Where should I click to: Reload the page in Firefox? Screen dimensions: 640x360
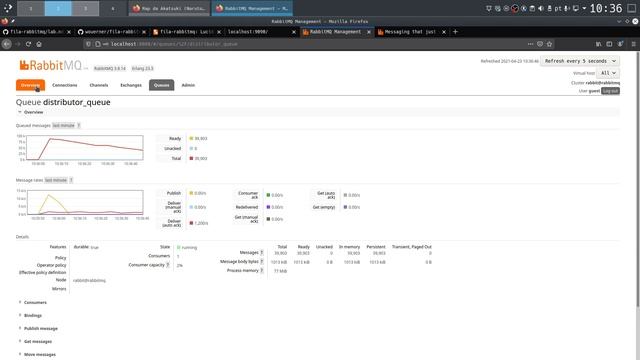[x=28, y=44]
